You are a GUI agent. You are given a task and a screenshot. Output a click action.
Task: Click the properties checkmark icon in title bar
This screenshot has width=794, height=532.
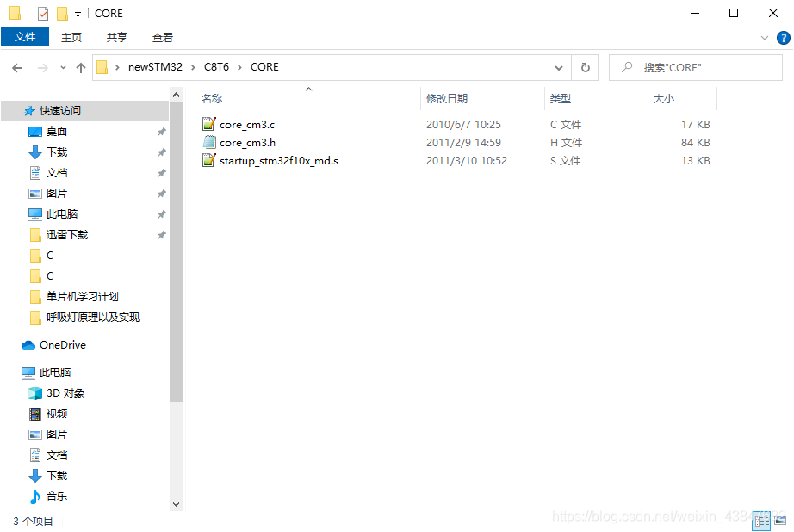point(43,14)
